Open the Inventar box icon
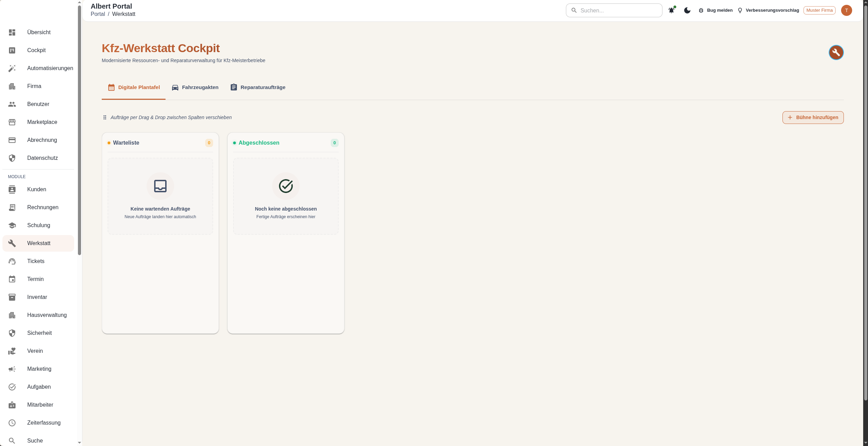 tap(12, 297)
